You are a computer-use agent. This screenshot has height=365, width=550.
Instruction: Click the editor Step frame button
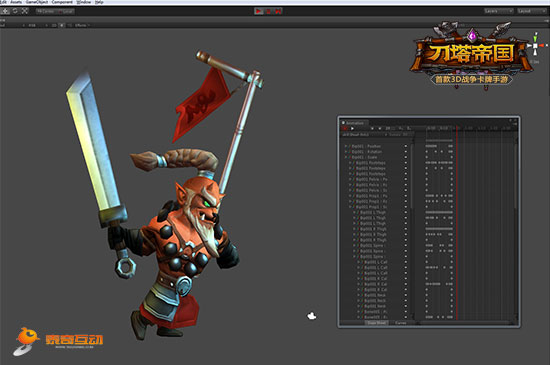tap(278, 11)
